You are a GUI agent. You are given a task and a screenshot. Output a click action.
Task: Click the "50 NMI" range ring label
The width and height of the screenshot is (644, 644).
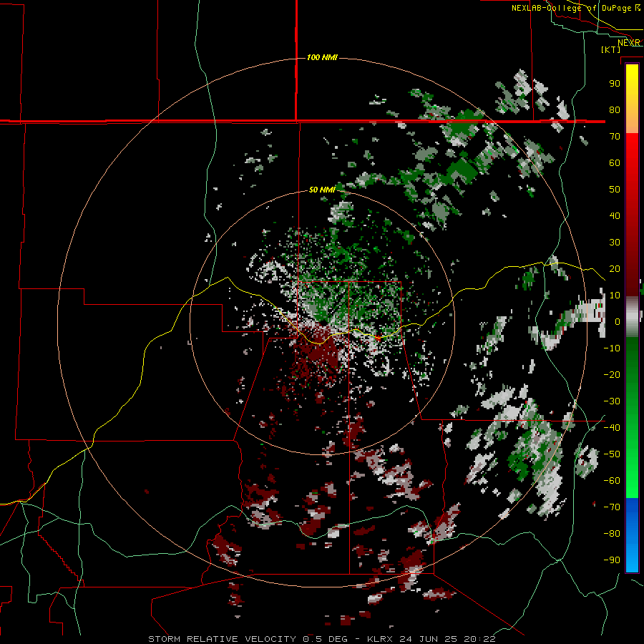tap(322, 190)
